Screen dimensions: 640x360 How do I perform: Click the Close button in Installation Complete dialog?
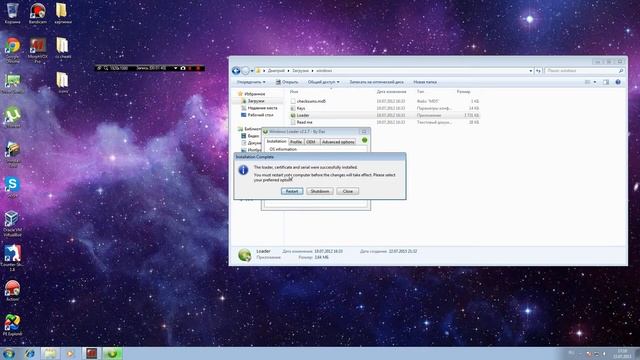tap(348, 191)
